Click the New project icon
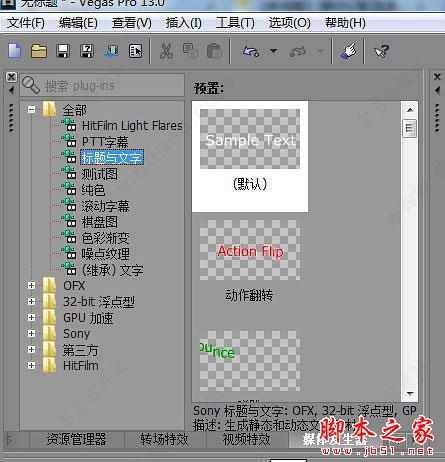This screenshot has width=445, height=462. click(15, 52)
